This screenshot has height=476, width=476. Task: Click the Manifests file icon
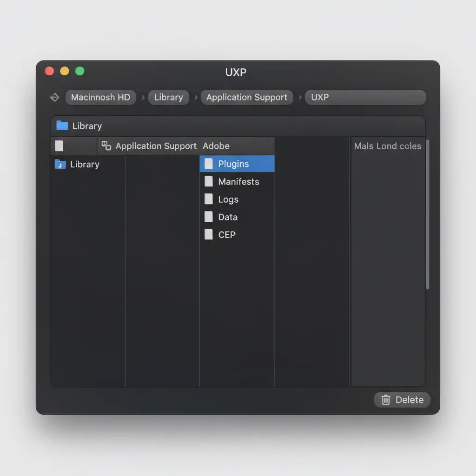[x=209, y=181]
